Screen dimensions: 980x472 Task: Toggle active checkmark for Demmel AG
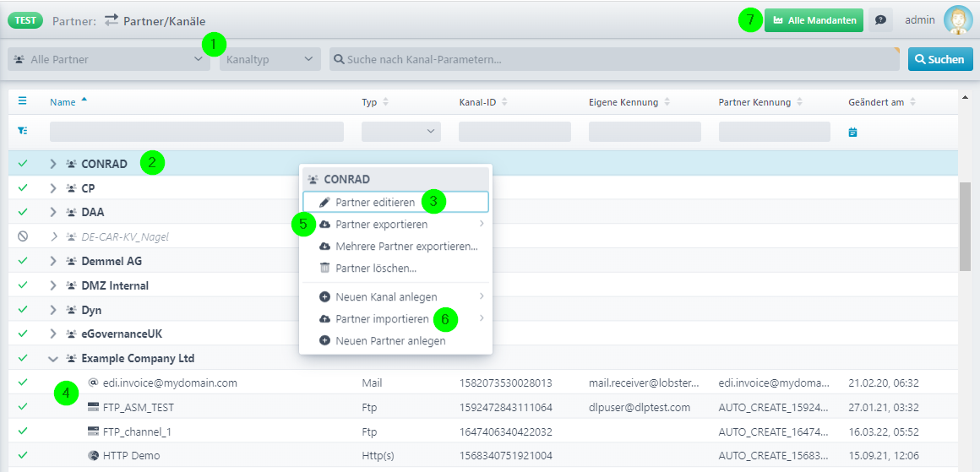tap(23, 261)
